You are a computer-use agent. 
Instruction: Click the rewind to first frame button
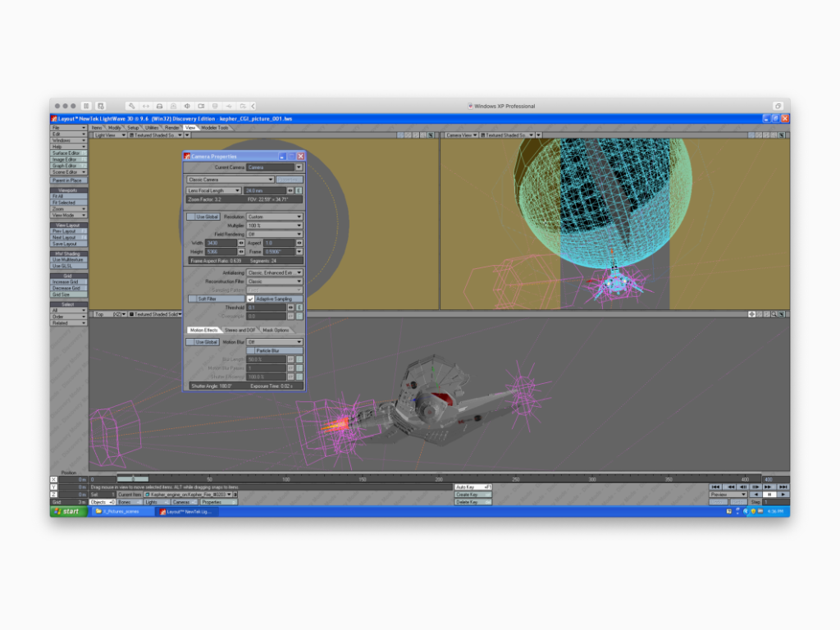715,487
